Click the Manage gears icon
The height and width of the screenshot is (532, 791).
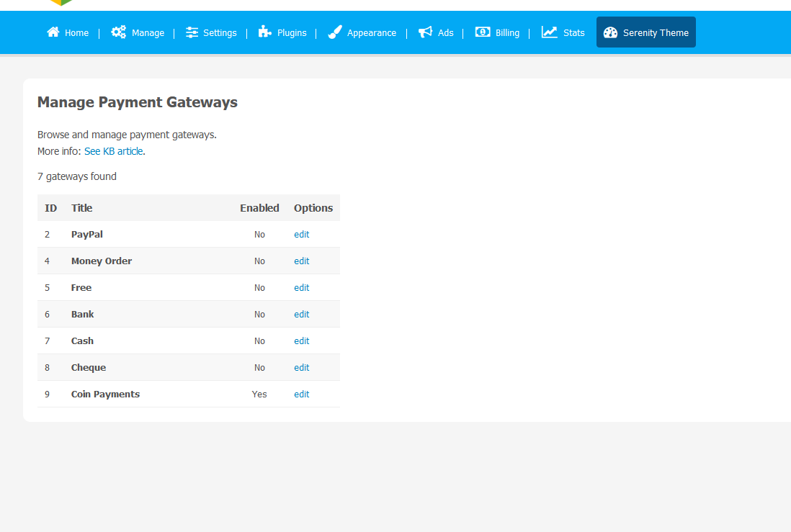coord(118,32)
